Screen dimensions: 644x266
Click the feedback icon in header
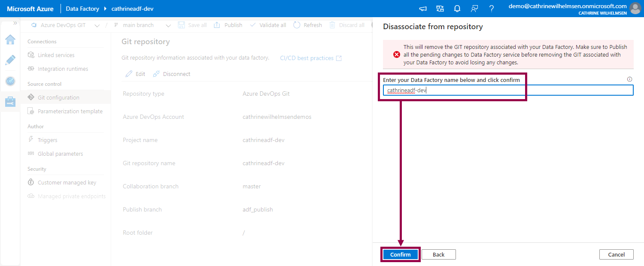point(474,9)
